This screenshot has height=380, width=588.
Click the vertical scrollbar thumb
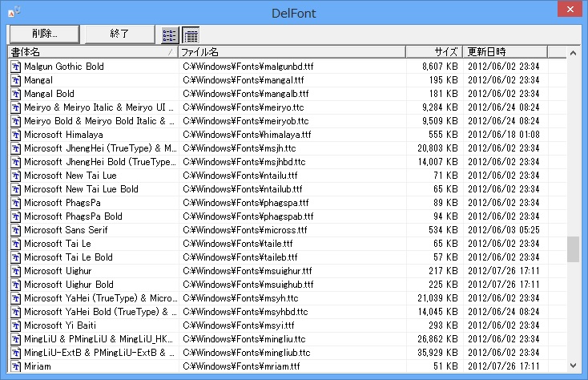(573, 249)
